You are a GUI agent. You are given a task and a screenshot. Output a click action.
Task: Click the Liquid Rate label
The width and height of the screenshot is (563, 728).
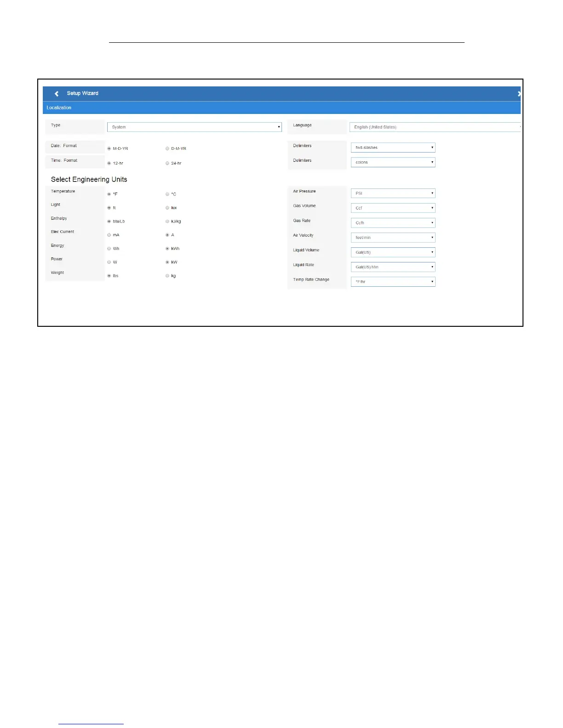pyautogui.click(x=304, y=265)
